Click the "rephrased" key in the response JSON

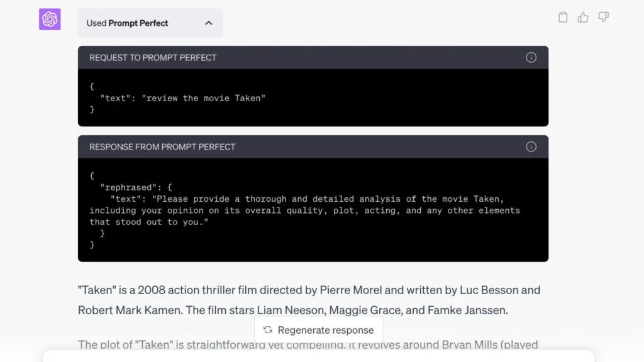tap(130, 187)
